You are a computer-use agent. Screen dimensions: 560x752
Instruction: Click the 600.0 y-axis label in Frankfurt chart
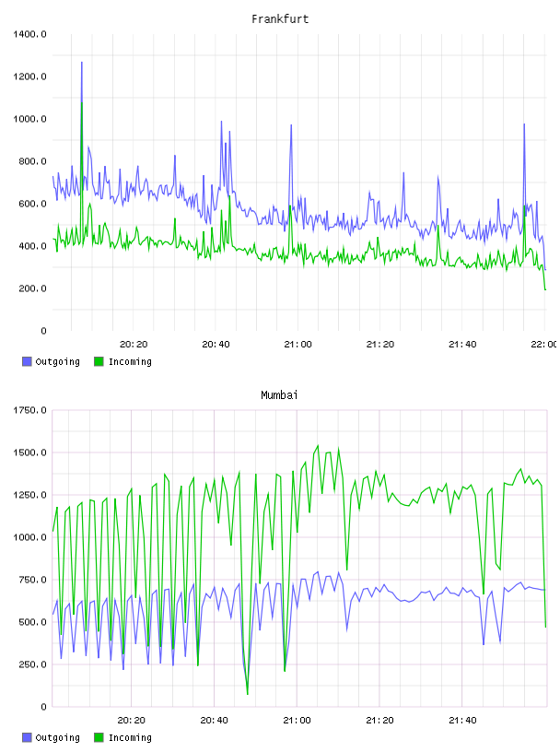32,204
